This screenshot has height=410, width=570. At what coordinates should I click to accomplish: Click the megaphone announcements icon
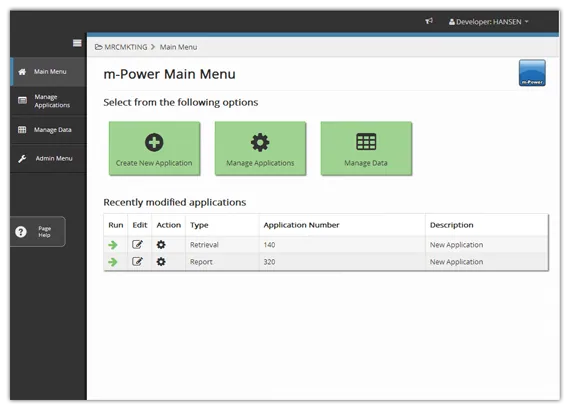(x=429, y=21)
